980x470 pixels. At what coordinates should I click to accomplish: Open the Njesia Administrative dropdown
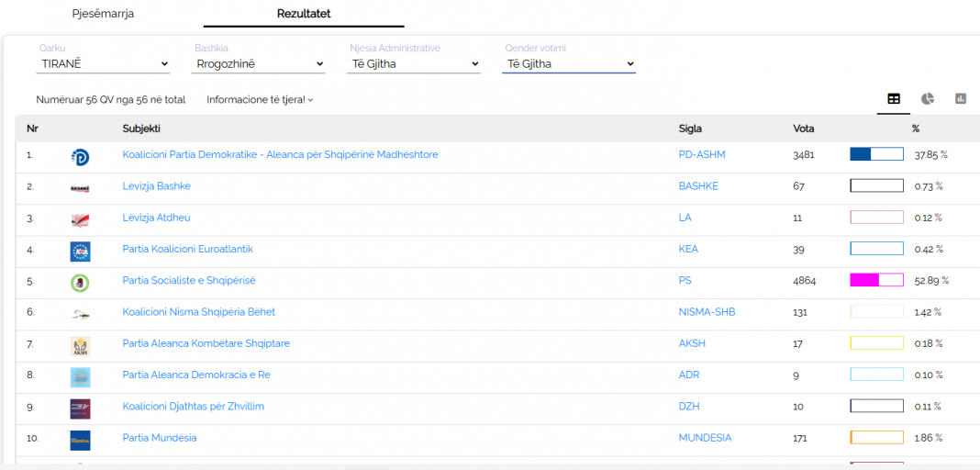tap(414, 63)
